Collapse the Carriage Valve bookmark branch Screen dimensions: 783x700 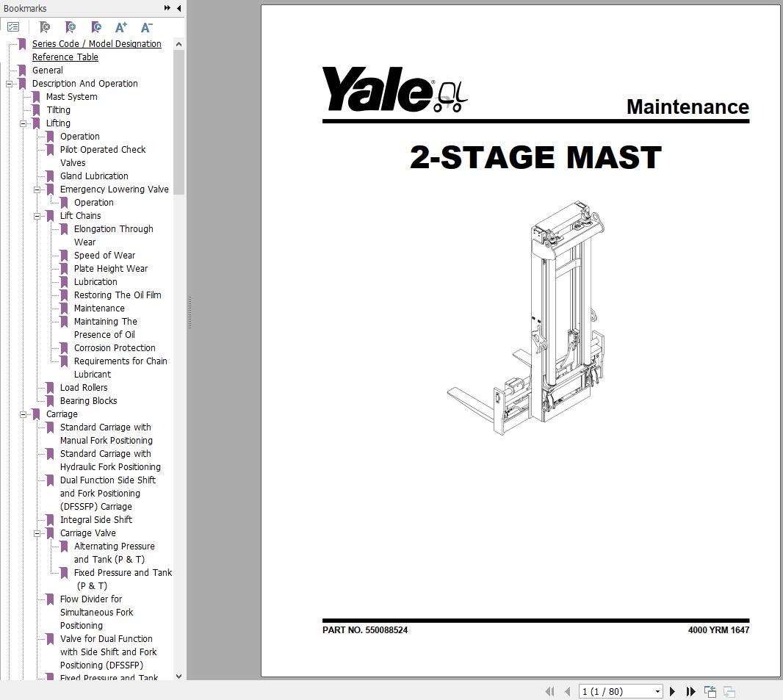(38, 533)
